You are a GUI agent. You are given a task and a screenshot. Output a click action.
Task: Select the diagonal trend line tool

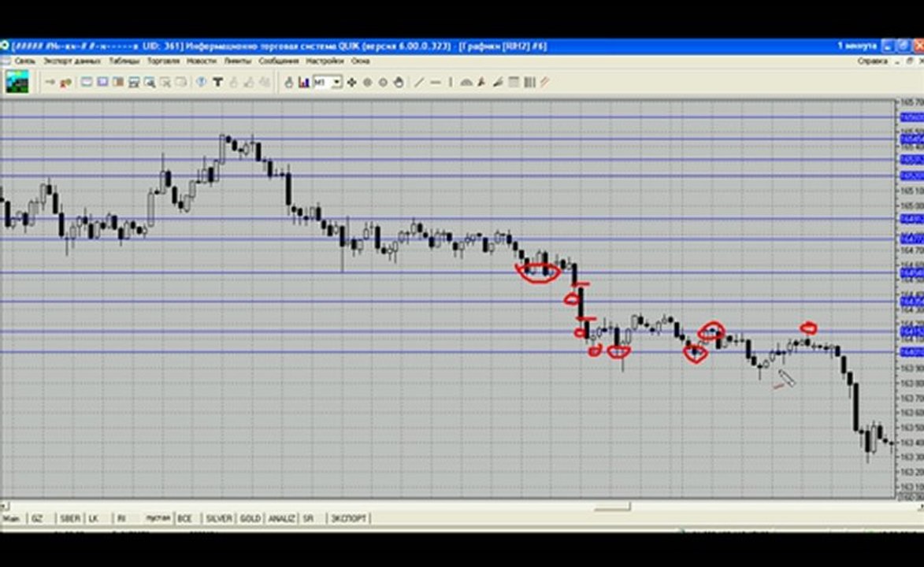point(419,83)
